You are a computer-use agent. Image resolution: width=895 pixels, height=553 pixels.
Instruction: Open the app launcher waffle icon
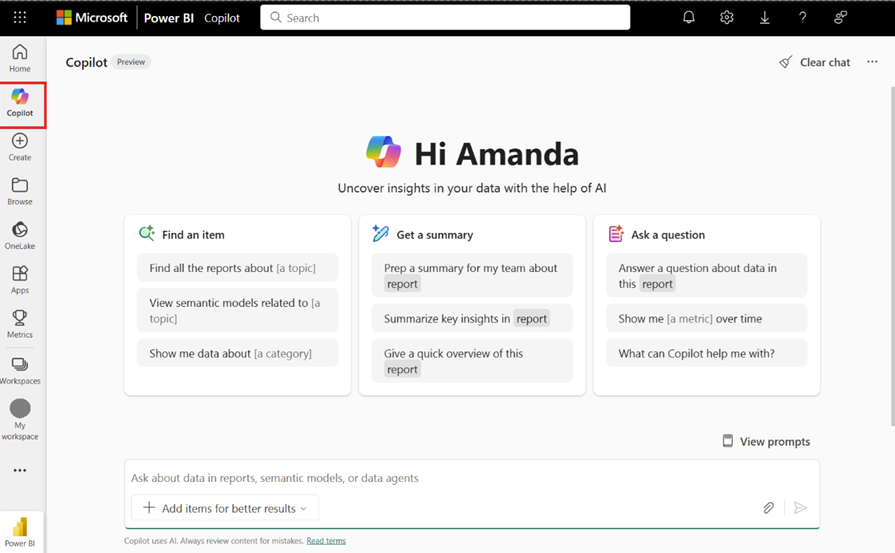(x=20, y=18)
